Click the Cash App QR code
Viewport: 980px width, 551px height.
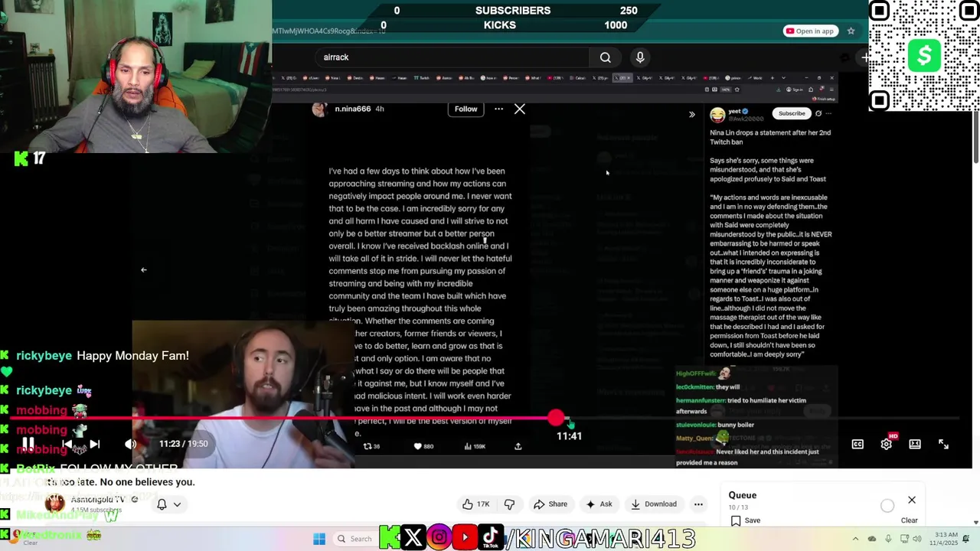point(924,56)
